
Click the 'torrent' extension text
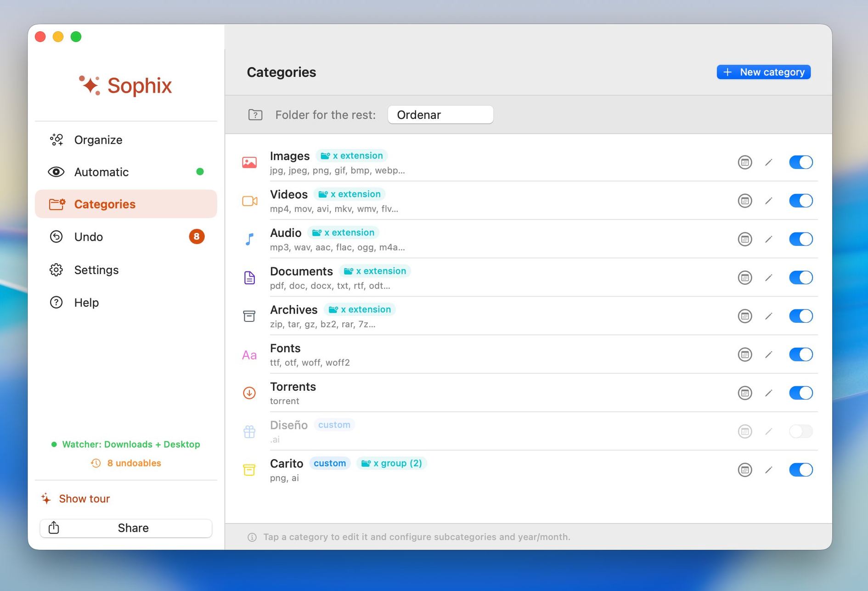pos(285,401)
